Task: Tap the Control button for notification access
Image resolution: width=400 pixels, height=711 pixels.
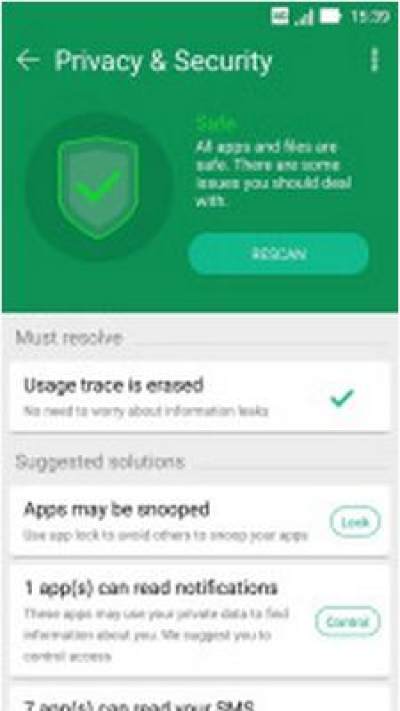Action: click(347, 621)
